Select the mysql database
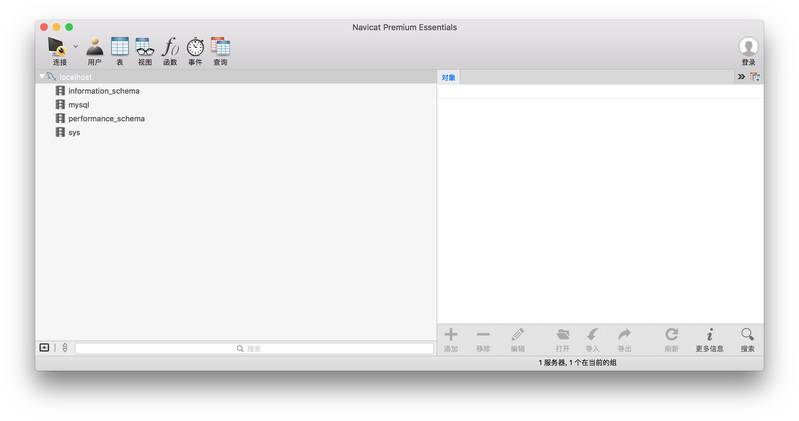Screen dimensions: 799x421 [78, 104]
